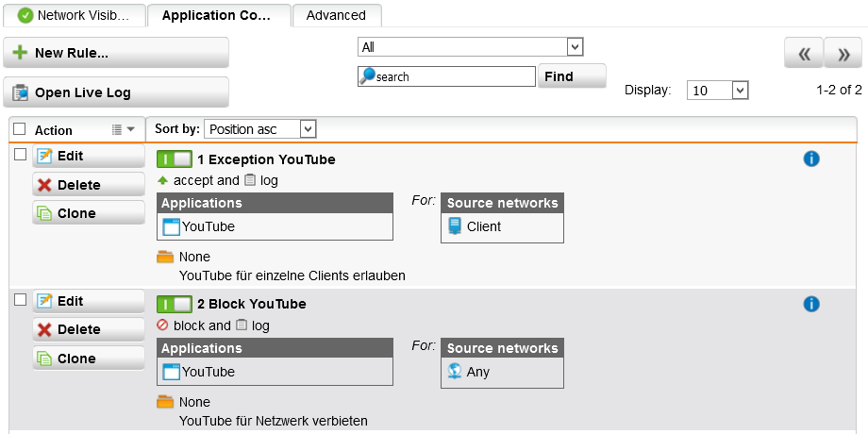Screen dimensions: 868x434
Task: Go to previous page of rules
Action: coord(803,54)
